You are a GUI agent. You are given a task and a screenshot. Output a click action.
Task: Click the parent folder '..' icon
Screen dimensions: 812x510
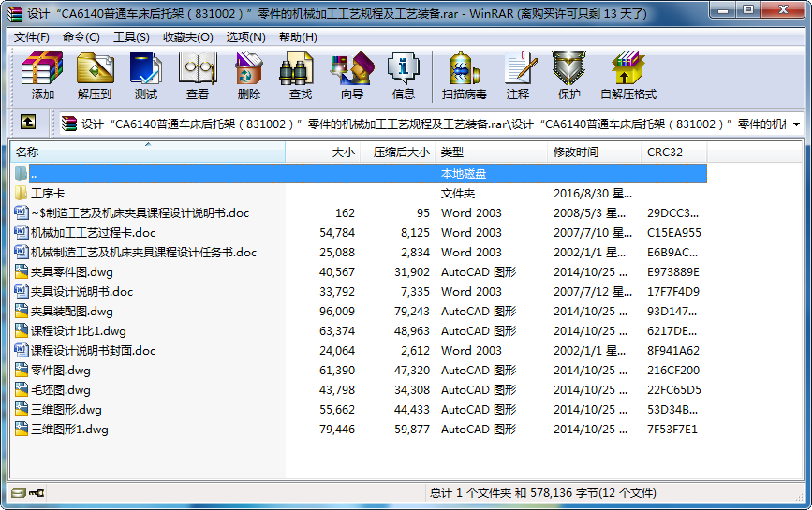pos(21,174)
